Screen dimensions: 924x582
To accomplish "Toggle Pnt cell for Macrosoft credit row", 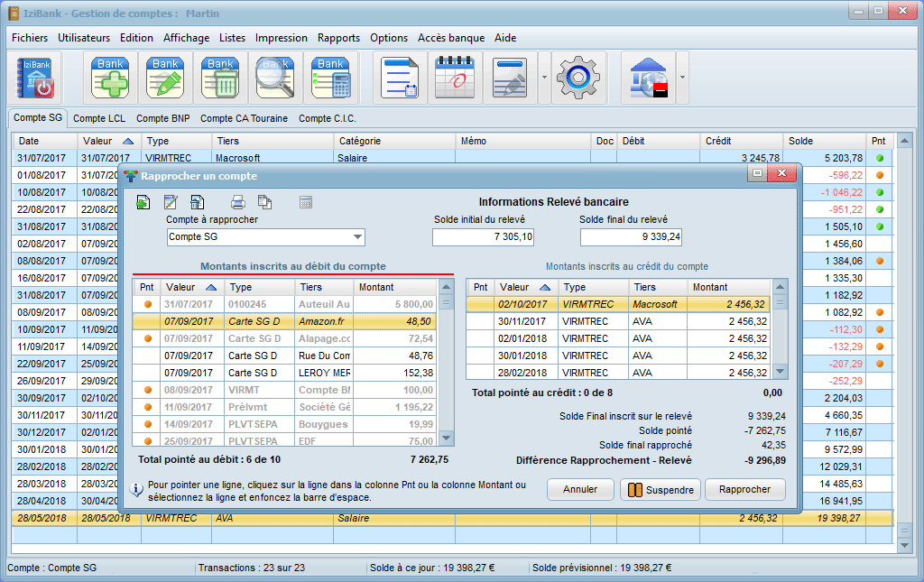I will [481, 304].
